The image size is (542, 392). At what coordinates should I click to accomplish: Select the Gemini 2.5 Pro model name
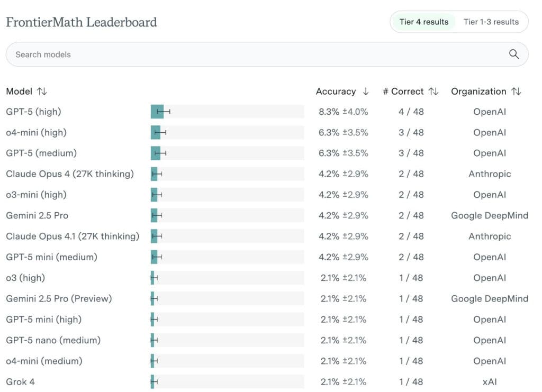tap(37, 215)
